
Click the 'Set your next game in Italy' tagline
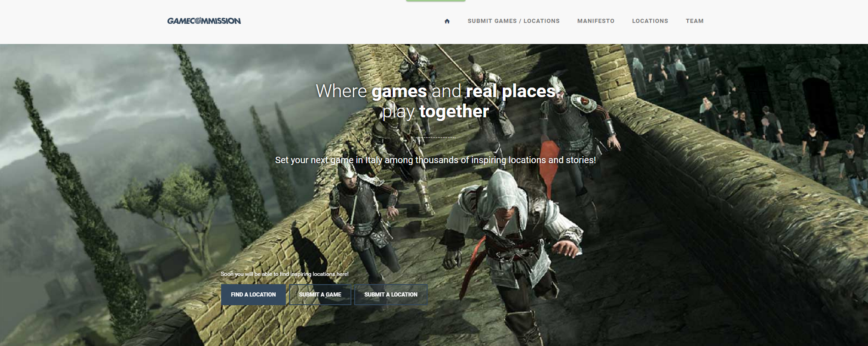(x=435, y=160)
